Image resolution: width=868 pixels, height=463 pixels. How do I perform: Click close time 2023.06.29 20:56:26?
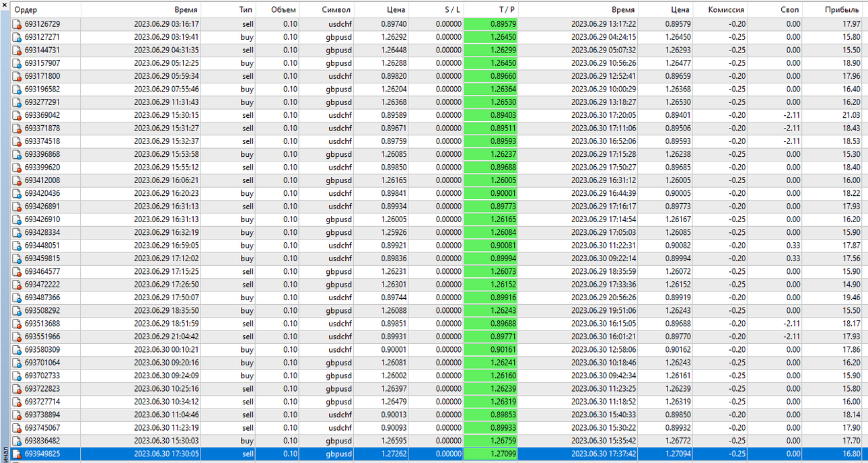(x=604, y=297)
